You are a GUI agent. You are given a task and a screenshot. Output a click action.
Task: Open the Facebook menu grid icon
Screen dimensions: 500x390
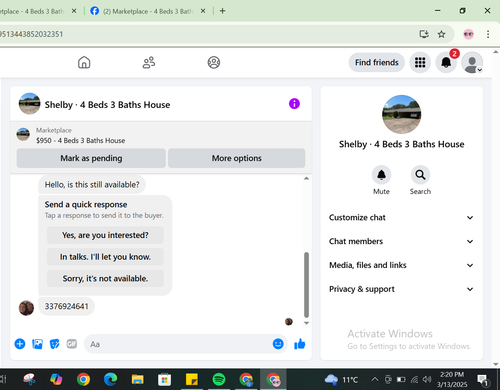[x=420, y=62]
